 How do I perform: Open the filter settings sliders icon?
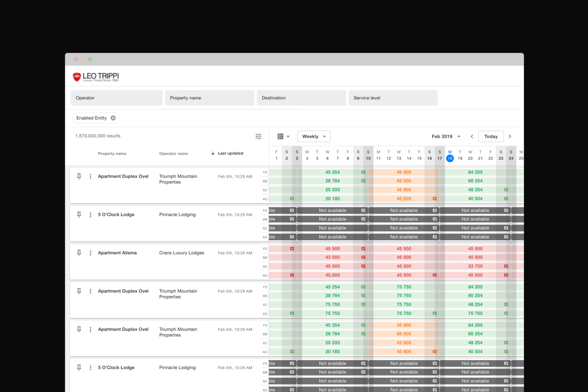[258, 136]
